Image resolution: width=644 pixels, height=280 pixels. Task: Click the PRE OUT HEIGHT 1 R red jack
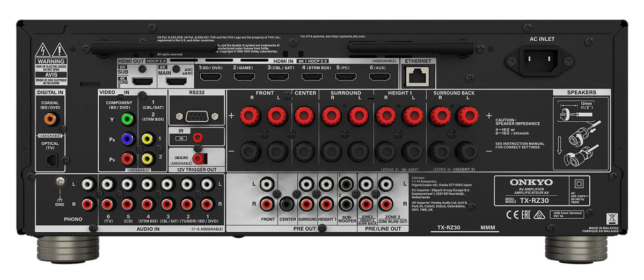[x=327, y=204]
